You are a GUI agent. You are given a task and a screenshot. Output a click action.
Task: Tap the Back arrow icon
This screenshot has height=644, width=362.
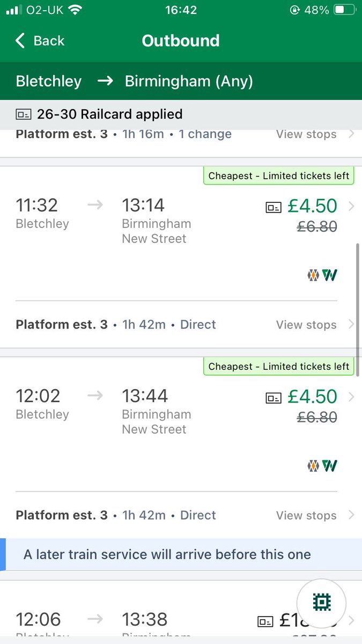(x=20, y=41)
